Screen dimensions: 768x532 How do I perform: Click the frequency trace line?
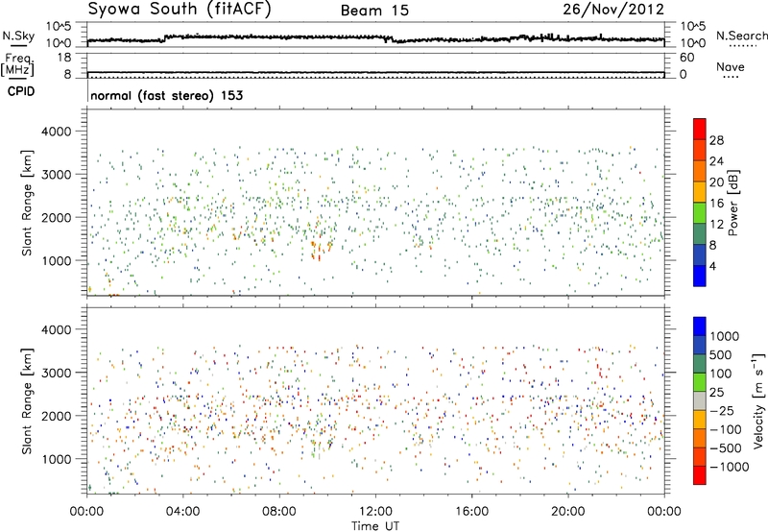(x=375, y=72)
